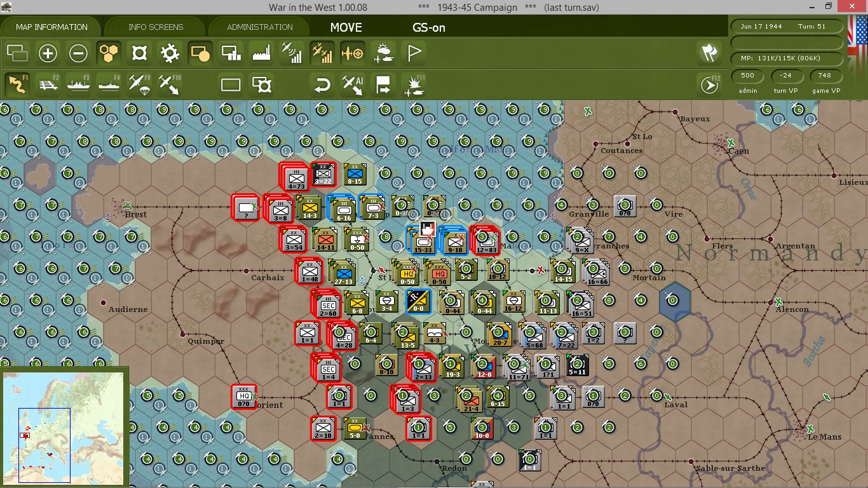Click the F11 battle explosion icon

pos(415,85)
